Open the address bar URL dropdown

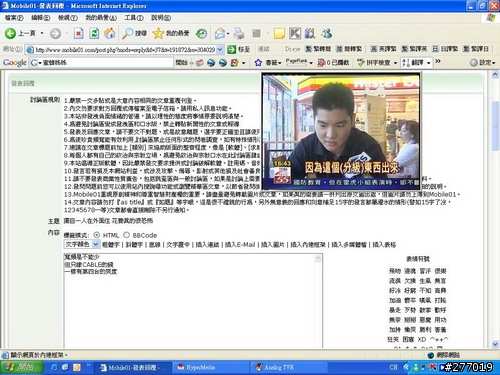point(220,49)
